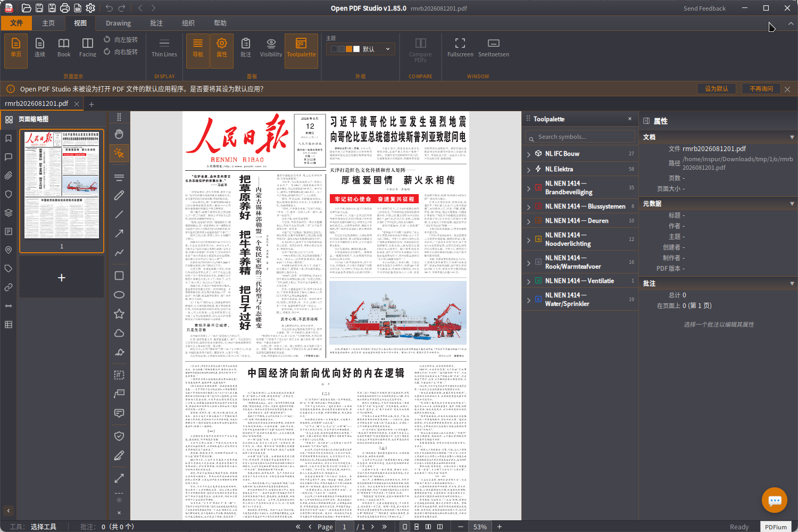Open the Links sidebar panel
Viewport: 798px width, 532px height.
[9, 287]
